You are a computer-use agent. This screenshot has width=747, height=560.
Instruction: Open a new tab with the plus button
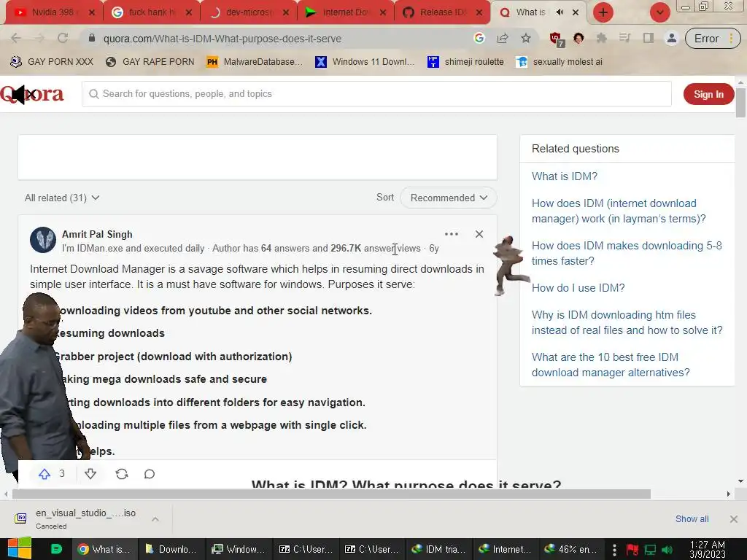pos(603,12)
